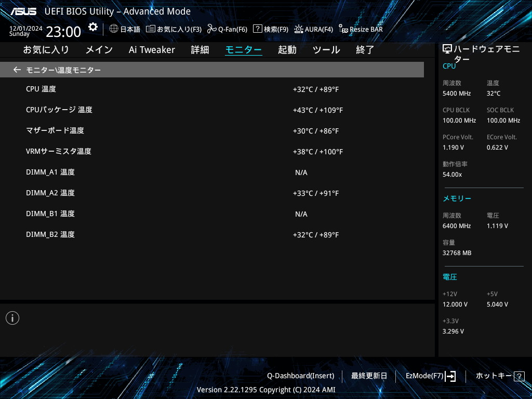
Task: Click the +33°C / +91°F value
Action: click(x=316, y=193)
